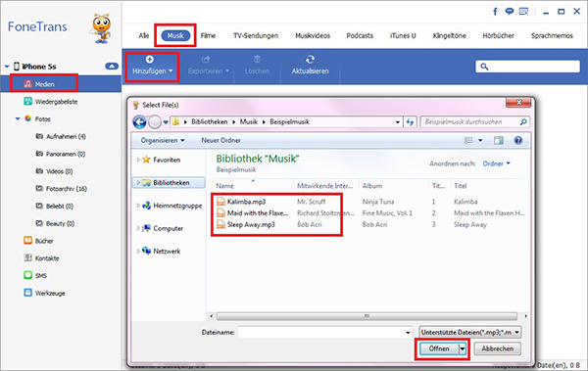
Task: Open Videos (0) album
Action: click(59, 171)
